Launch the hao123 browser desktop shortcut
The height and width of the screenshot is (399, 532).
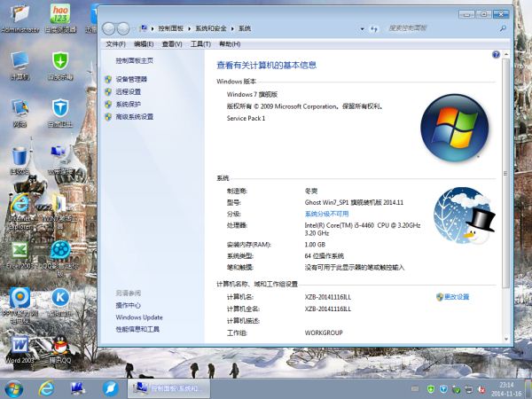60,19
